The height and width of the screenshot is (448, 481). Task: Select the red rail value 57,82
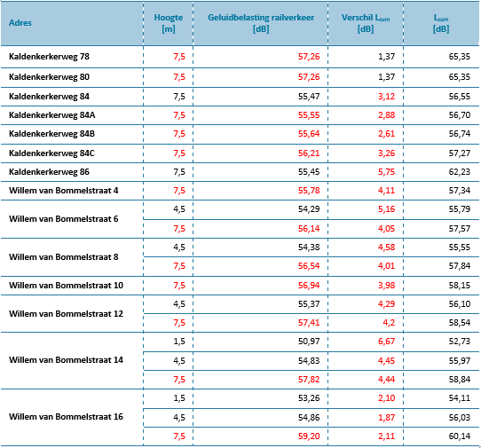point(309,380)
